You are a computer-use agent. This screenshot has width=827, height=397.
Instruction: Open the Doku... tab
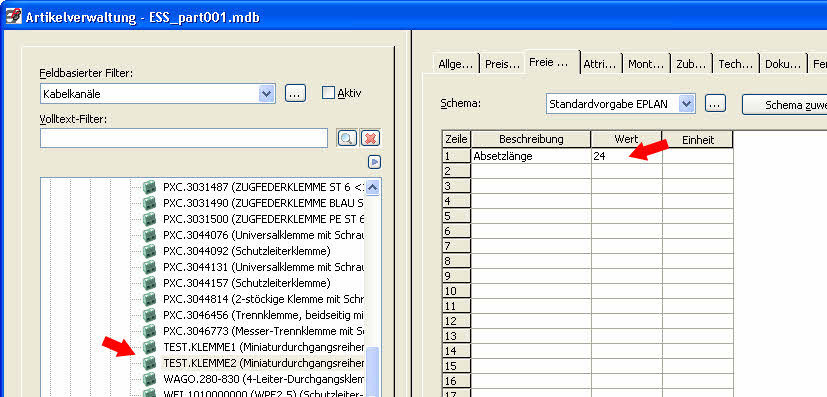pos(783,64)
